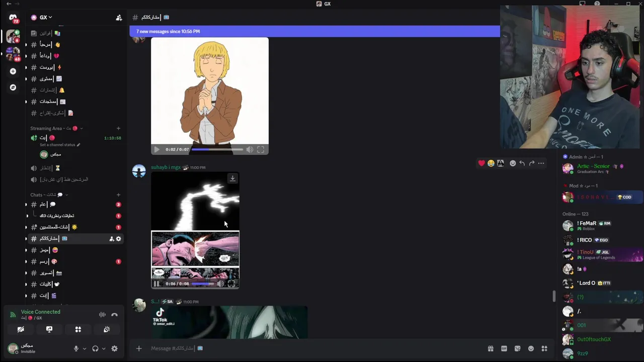Mute the lower video's volume speaker icon
The image size is (644, 362).
click(220, 284)
